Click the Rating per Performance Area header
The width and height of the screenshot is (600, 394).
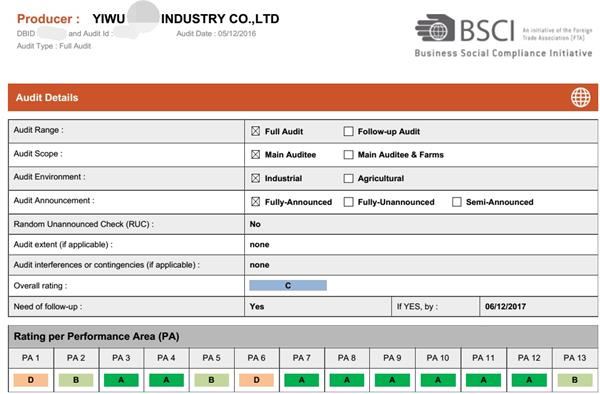[x=303, y=336]
